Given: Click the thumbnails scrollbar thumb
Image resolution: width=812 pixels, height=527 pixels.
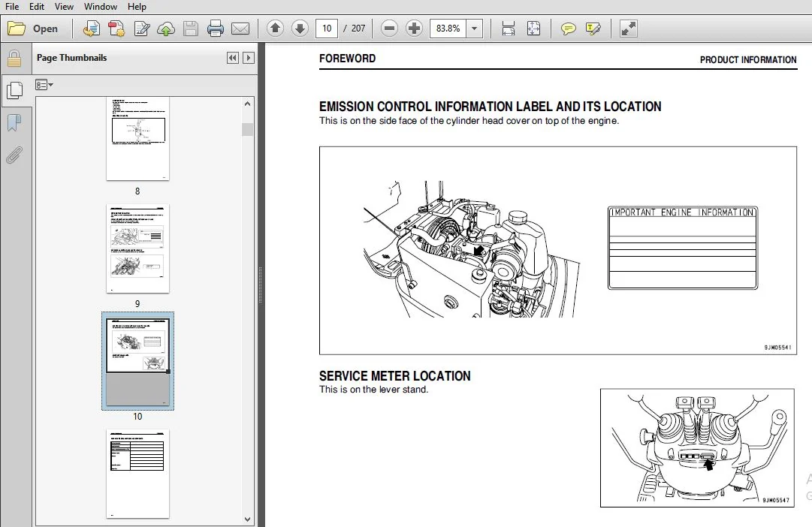Looking at the screenshot, I should (248, 129).
